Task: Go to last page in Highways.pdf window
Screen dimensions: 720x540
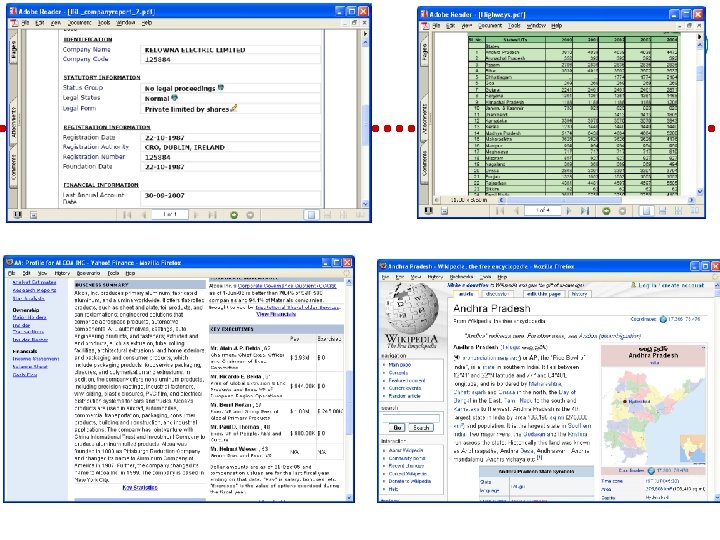Action: pos(585,211)
